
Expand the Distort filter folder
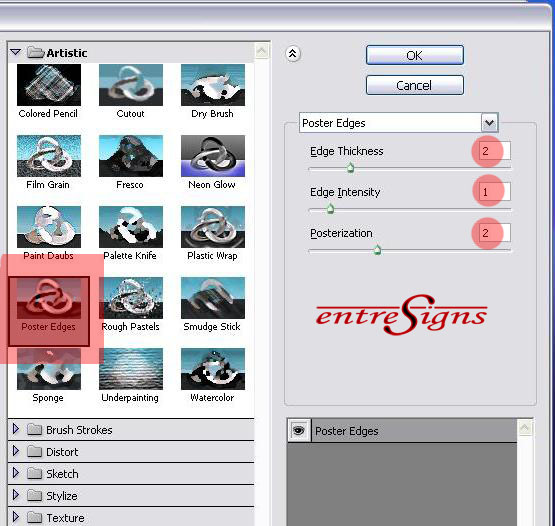click(x=16, y=451)
